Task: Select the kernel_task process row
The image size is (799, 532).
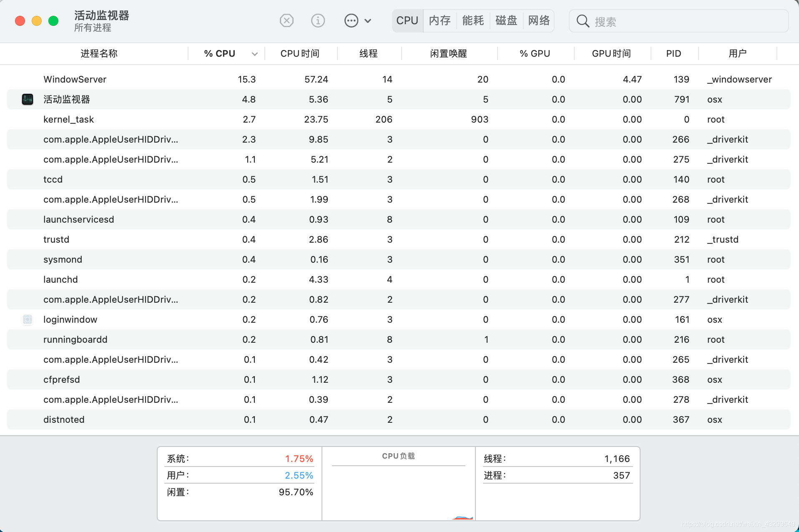Action: [x=399, y=119]
